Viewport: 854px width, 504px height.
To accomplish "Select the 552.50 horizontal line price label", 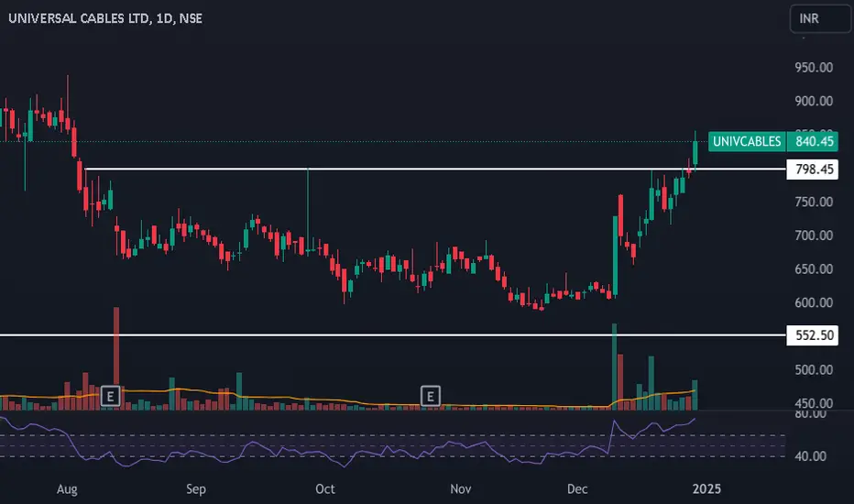I will point(813,335).
